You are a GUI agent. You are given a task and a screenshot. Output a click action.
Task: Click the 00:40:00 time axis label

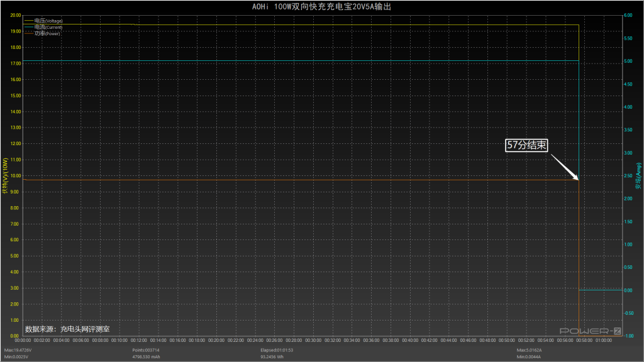[x=410, y=340]
